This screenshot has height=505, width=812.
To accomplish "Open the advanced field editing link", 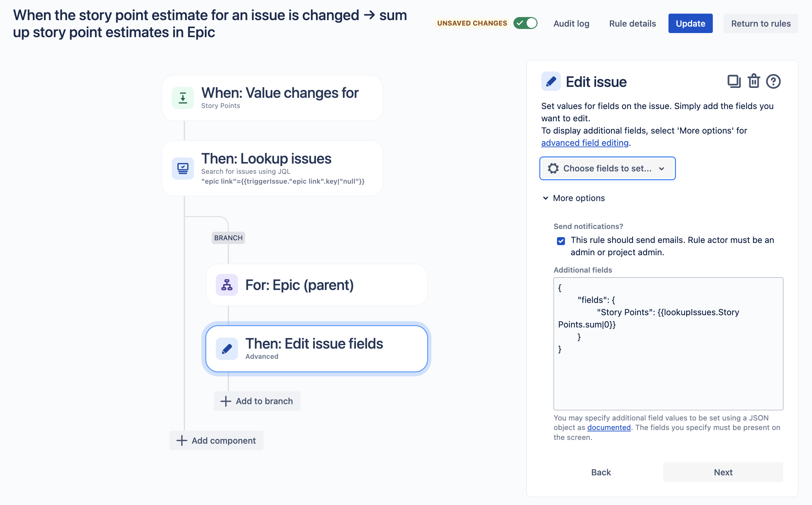I will pyautogui.click(x=585, y=143).
